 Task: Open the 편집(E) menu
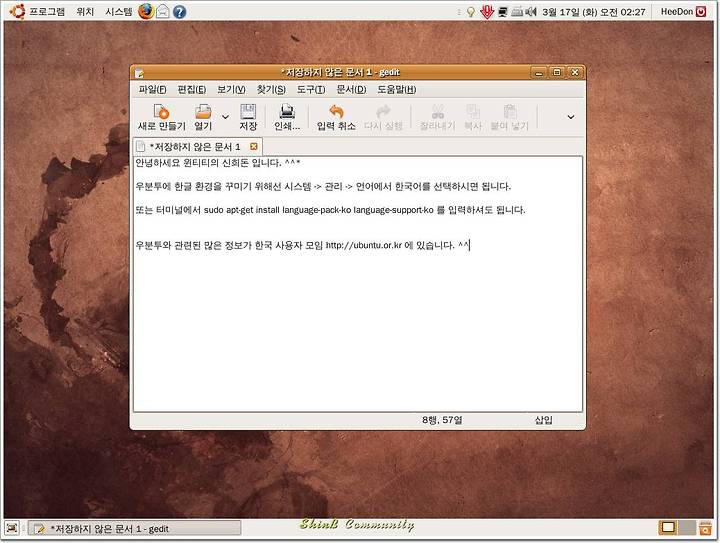point(191,90)
